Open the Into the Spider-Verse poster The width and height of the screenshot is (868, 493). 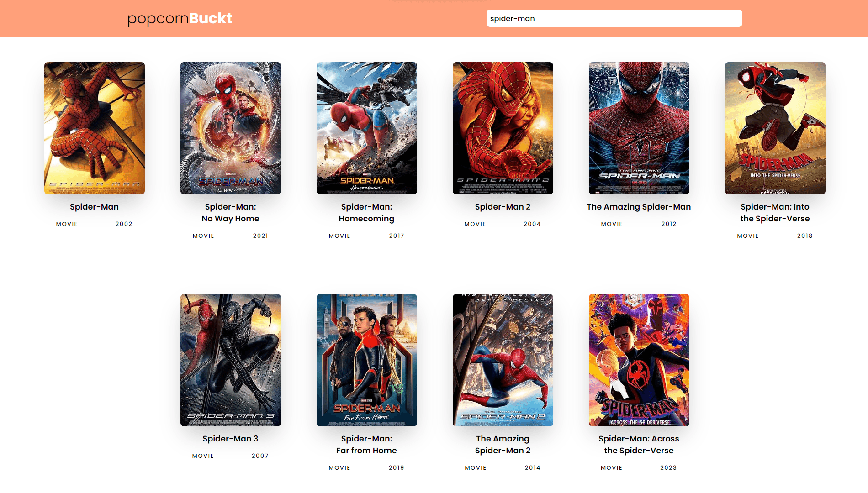pos(775,128)
